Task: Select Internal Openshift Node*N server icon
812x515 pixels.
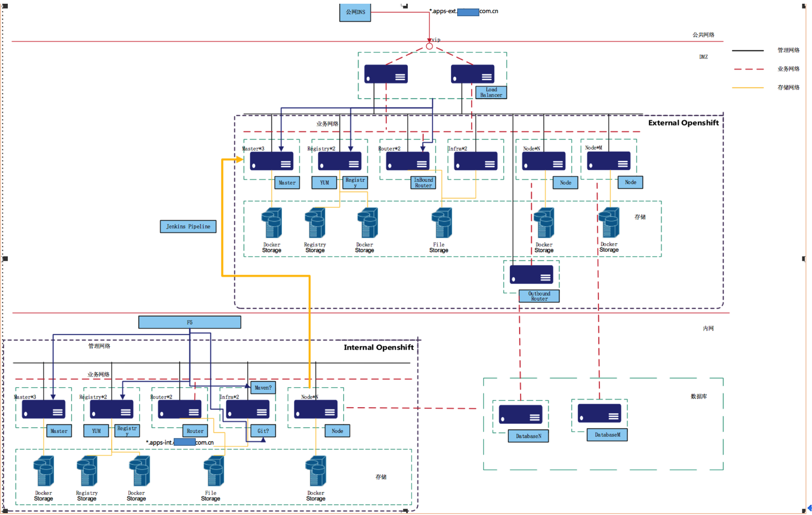Action: click(x=316, y=409)
